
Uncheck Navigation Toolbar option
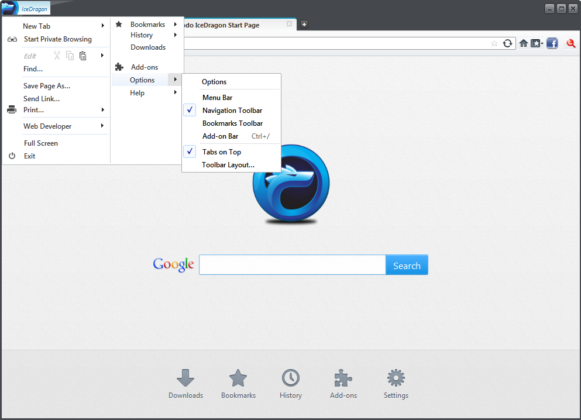pyautogui.click(x=232, y=110)
